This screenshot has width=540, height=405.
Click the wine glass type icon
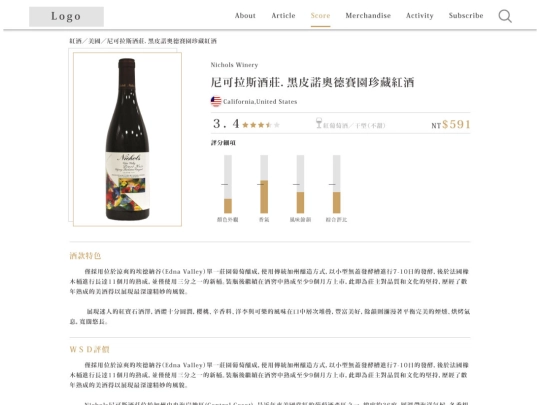click(319, 123)
